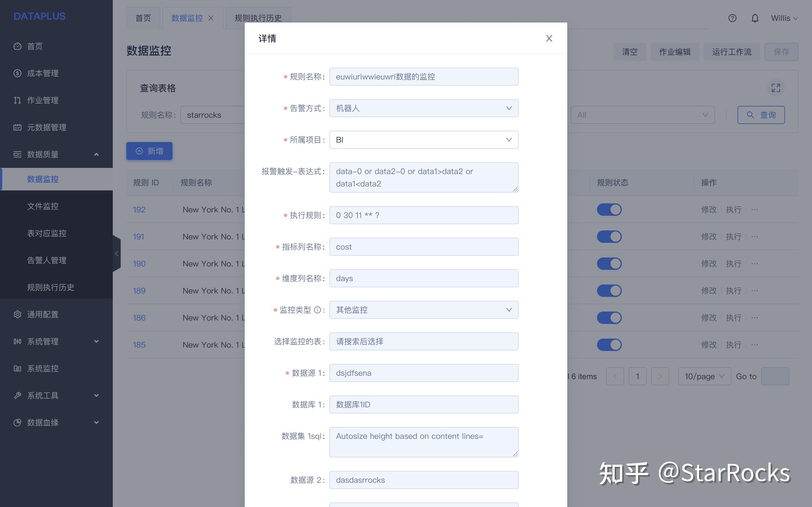Open rule 191 details link
The width and height of the screenshot is (812, 507).
(138, 236)
